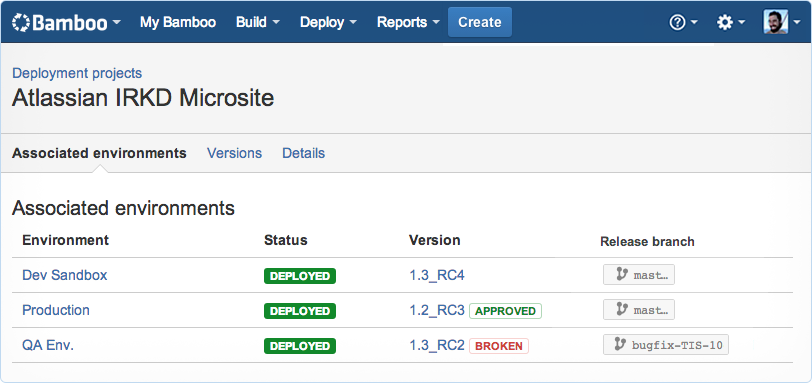
Task: Open My Bamboo from the navigation bar
Action: (178, 22)
